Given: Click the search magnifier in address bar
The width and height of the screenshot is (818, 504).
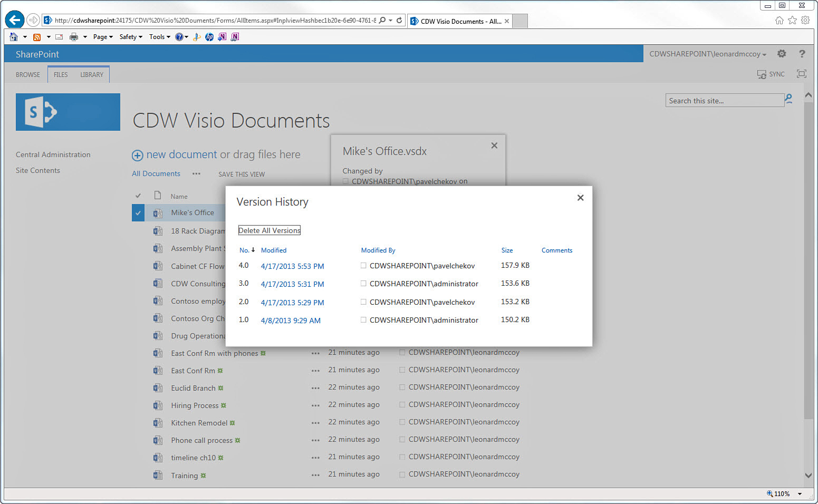Looking at the screenshot, I should pos(382,21).
